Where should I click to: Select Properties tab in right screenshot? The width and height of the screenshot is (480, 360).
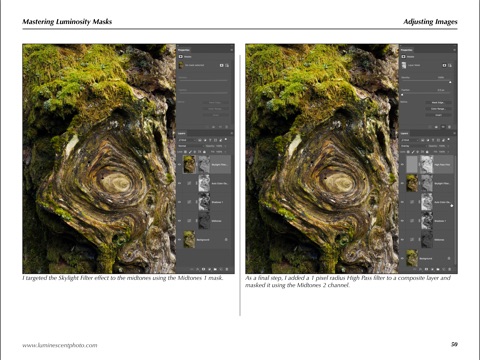pyautogui.click(x=406, y=50)
